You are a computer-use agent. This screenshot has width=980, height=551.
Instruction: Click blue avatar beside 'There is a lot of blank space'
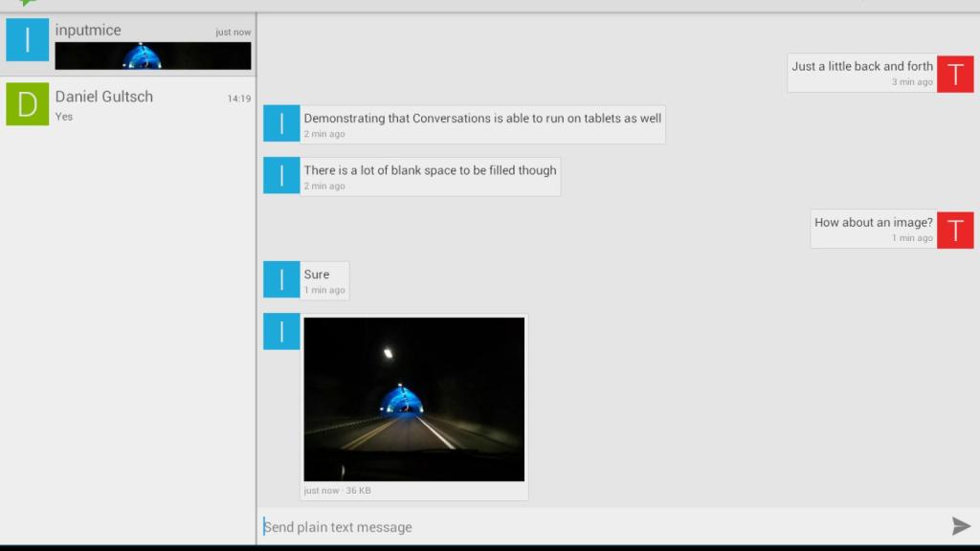[281, 176]
